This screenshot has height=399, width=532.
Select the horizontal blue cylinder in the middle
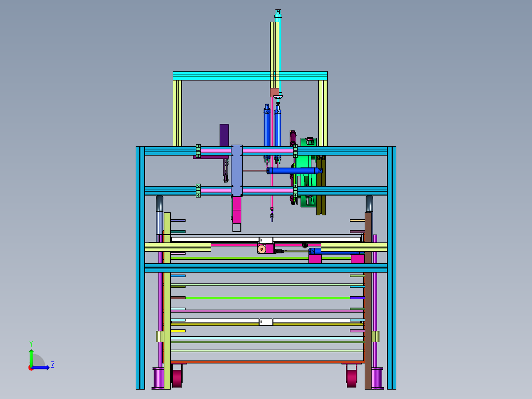[294, 171]
